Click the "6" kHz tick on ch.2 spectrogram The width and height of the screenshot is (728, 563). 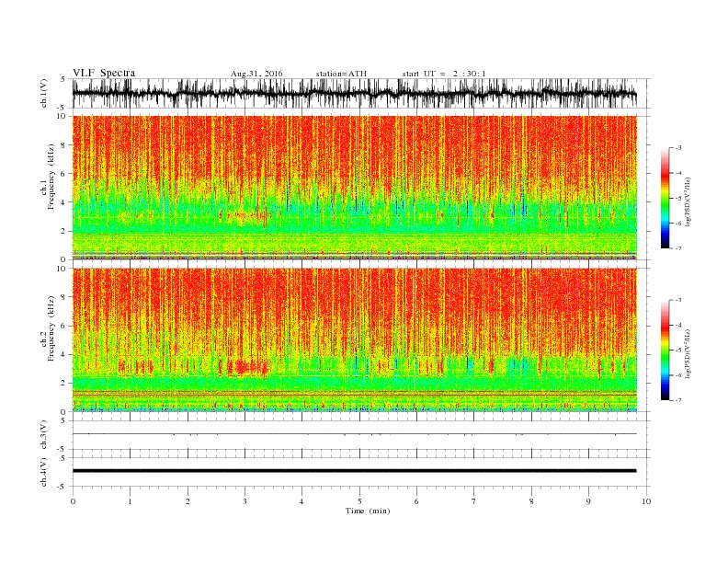(x=63, y=326)
